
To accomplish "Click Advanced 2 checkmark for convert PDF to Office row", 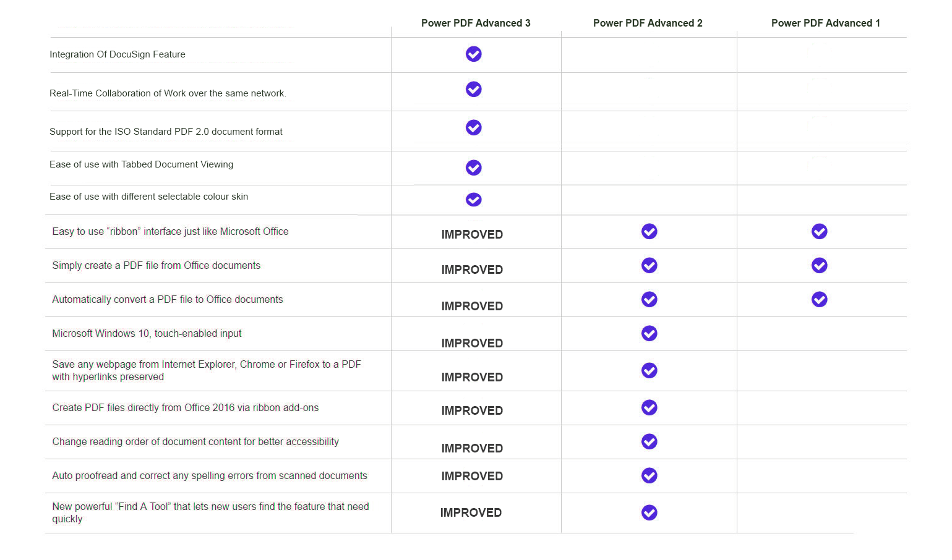I will point(650,299).
